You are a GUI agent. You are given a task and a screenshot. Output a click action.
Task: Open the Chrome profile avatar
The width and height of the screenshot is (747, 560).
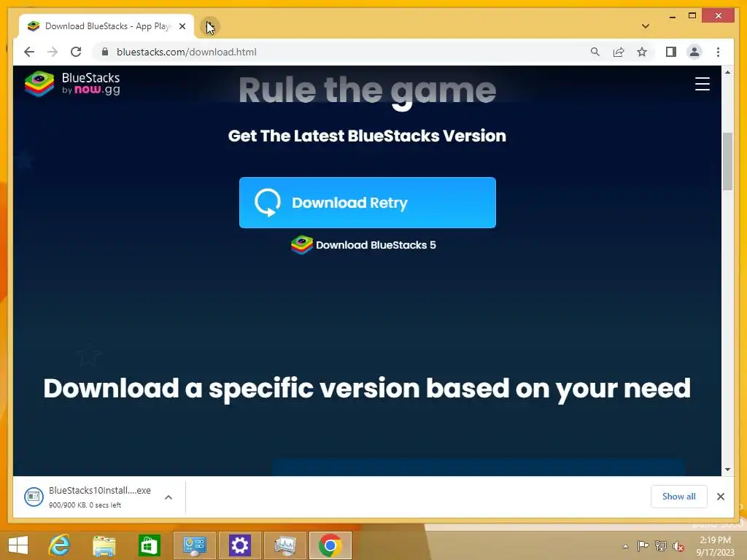click(x=694, y=52)
